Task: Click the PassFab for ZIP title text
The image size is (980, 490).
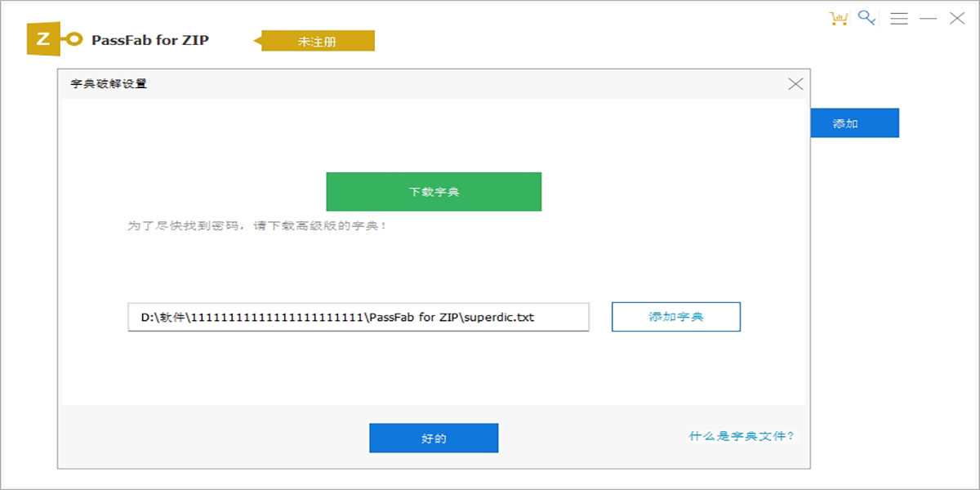Action: pos(150,39)
